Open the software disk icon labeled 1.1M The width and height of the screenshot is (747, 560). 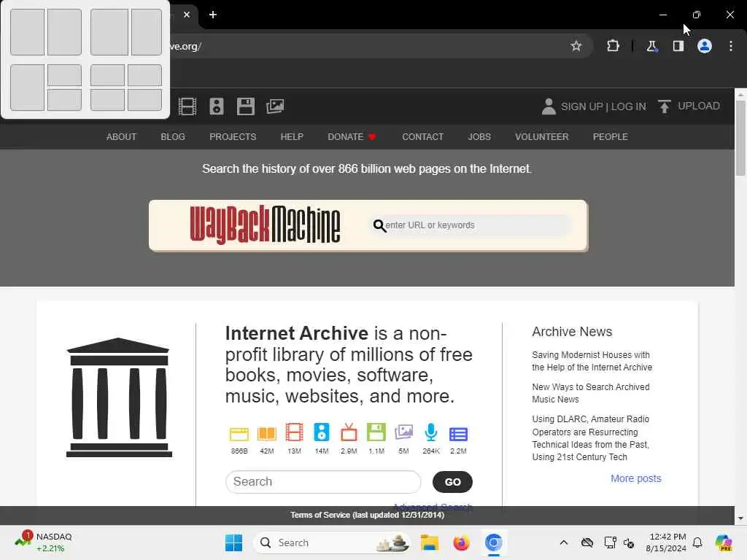click(x=376, y=432)
